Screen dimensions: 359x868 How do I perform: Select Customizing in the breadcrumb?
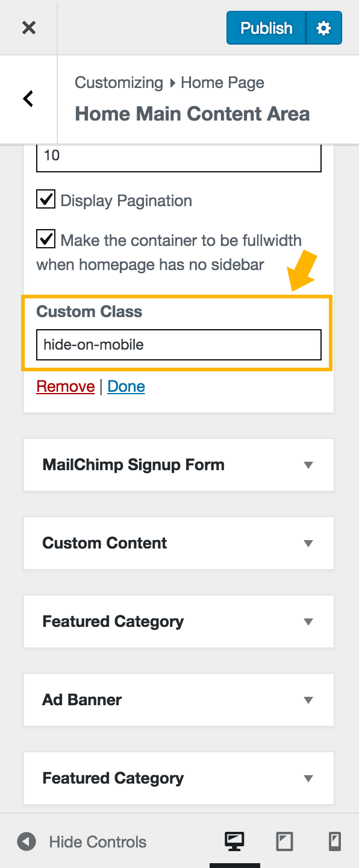coord(119,83)
